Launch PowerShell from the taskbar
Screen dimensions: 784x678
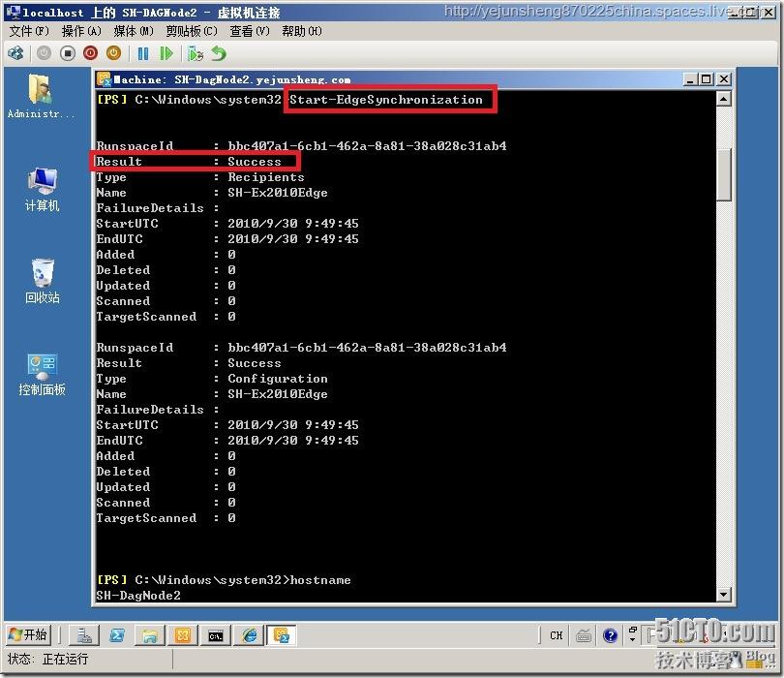[x=116, y=635]
